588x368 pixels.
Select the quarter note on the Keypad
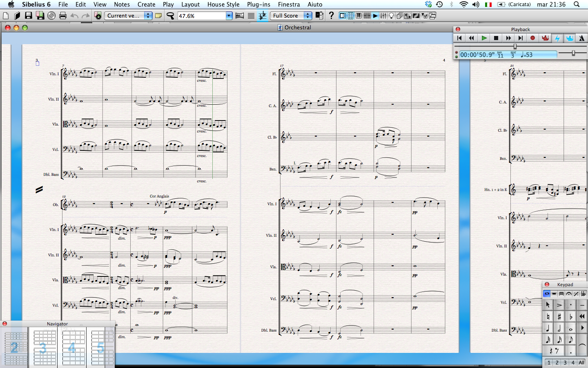coord(548,328)
